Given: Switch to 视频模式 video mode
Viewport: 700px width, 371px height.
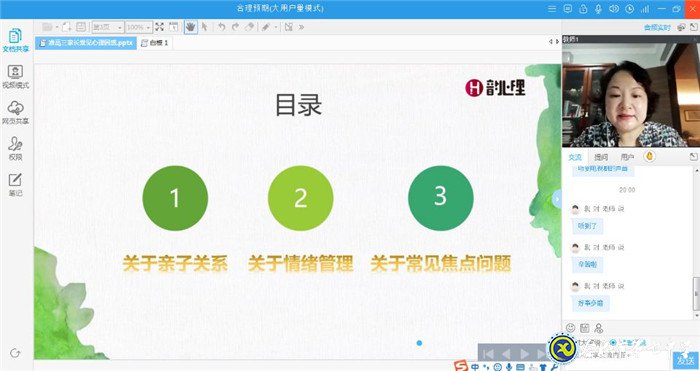Looking at the screenshot, I should [x=16, y=76].
